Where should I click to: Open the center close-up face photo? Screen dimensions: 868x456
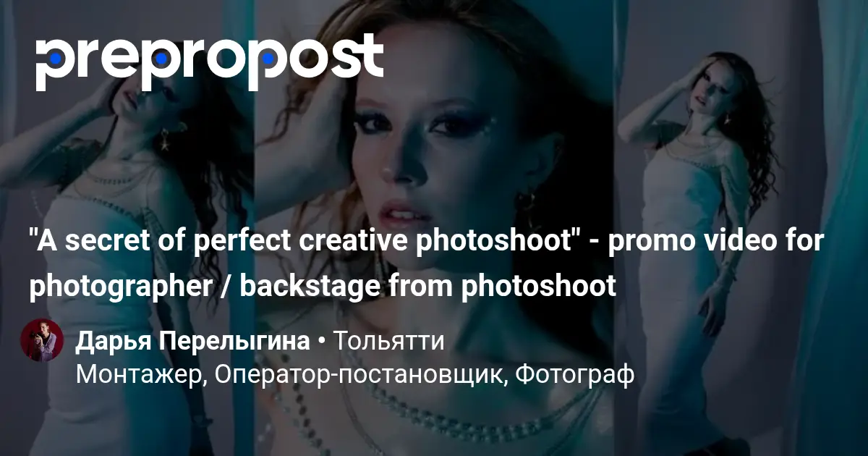(x=433, y=228)
